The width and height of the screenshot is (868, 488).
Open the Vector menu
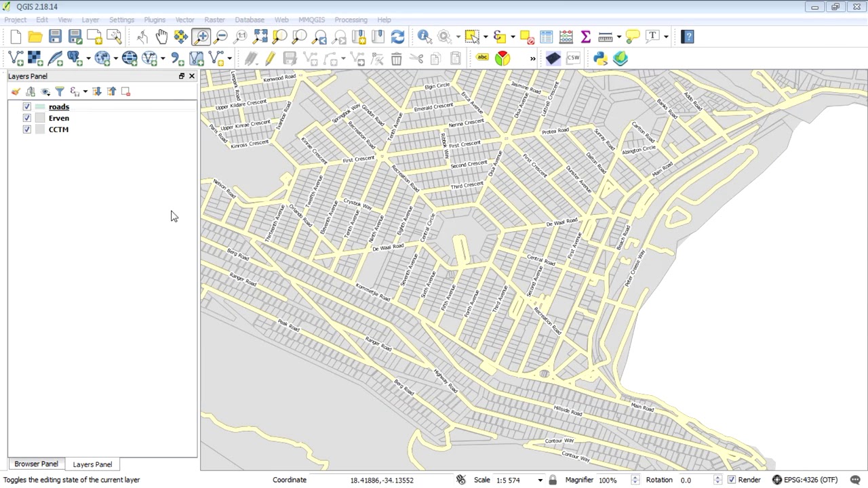pyautogui.click(x=184, y=20)
